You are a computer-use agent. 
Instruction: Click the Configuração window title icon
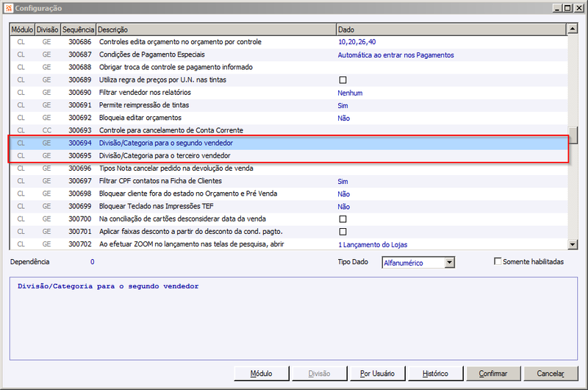click(9, 8)
